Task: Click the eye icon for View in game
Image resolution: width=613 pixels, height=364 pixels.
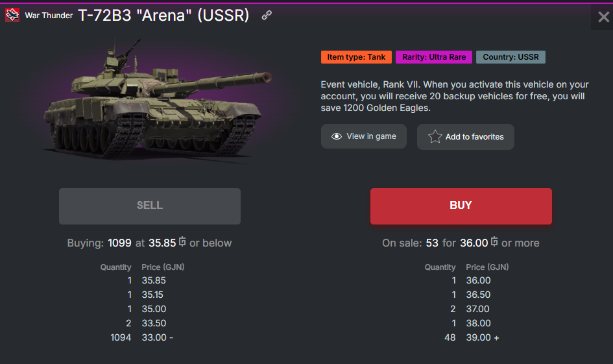Action: pos(337,136)
